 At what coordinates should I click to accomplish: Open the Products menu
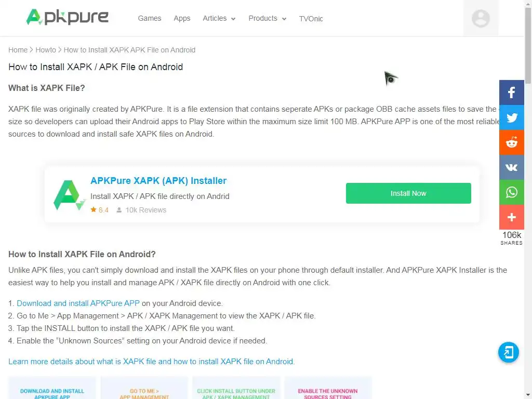pos(263,18)
